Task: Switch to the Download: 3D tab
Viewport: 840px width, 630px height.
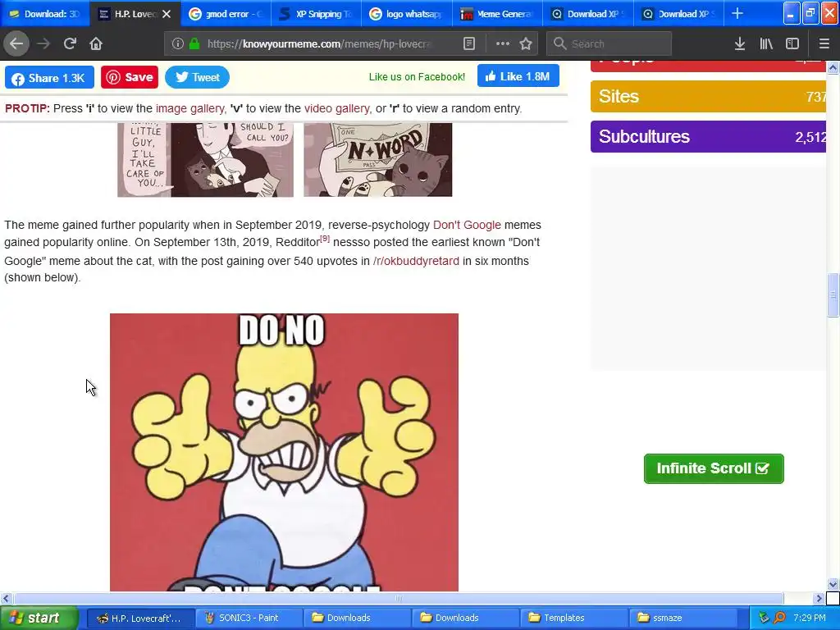Action: click(44, 14)
